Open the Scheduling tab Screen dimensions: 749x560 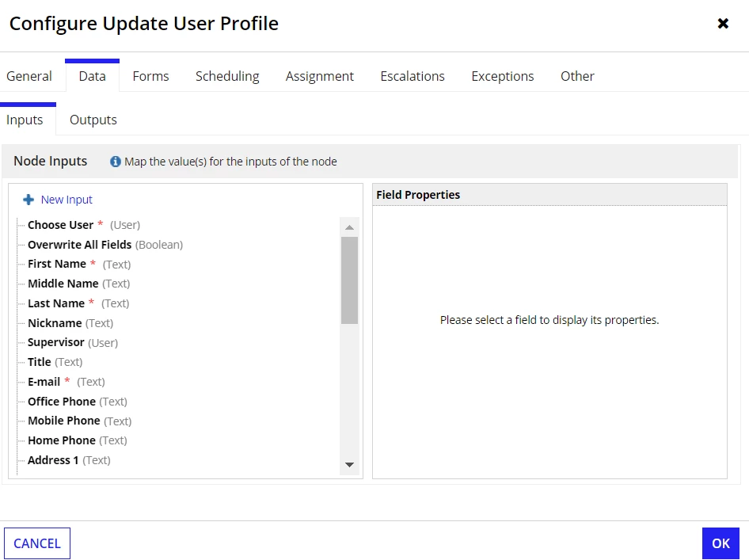click(x=227, y=77)
